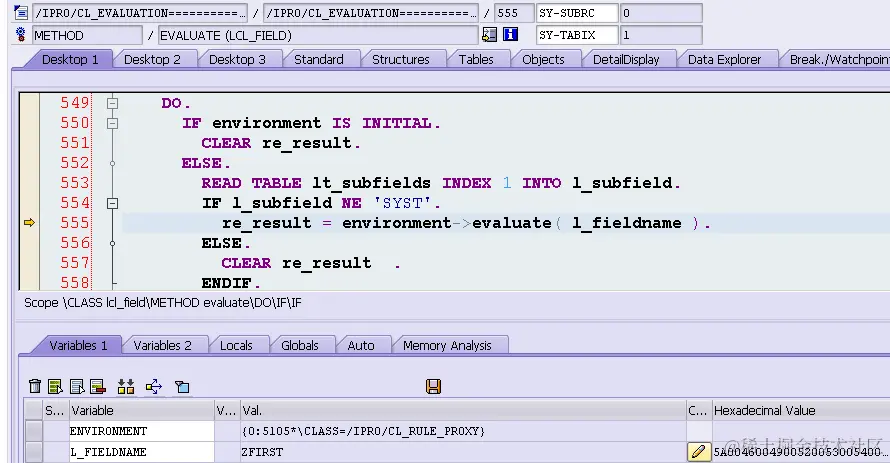Switch to the Desktop 3 tab
The height and width of the screenshot is (463, 890).
point(237,60)
